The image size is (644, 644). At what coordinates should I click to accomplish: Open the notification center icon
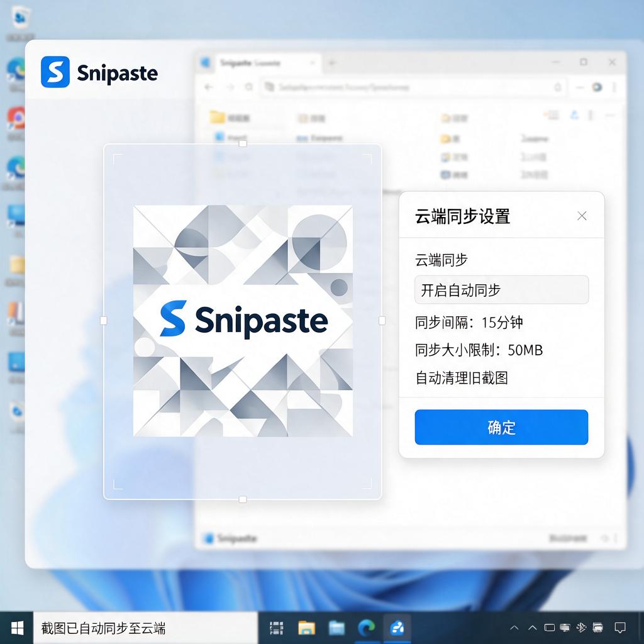coord(619,628)
